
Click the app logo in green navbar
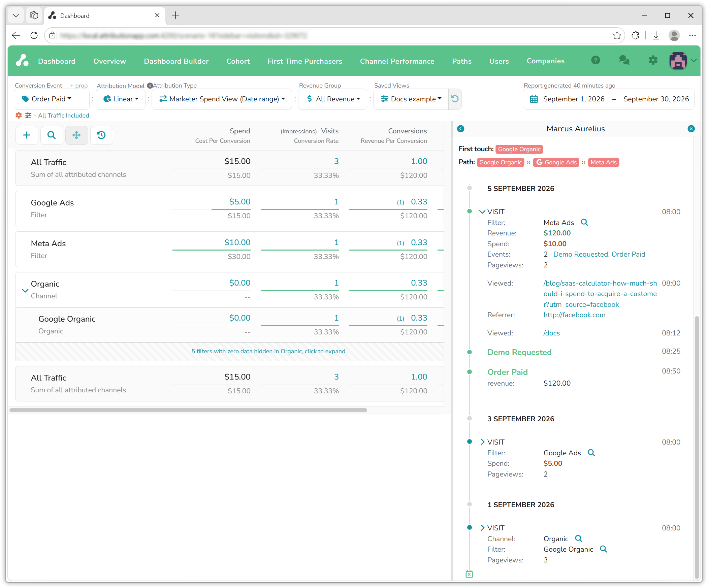click(22, 61)
